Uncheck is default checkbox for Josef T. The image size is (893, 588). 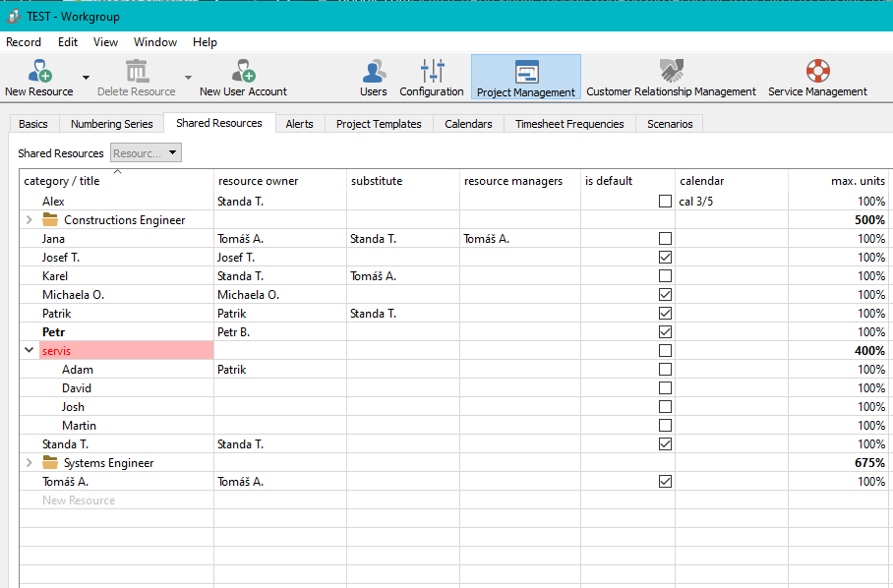(666, 258)
